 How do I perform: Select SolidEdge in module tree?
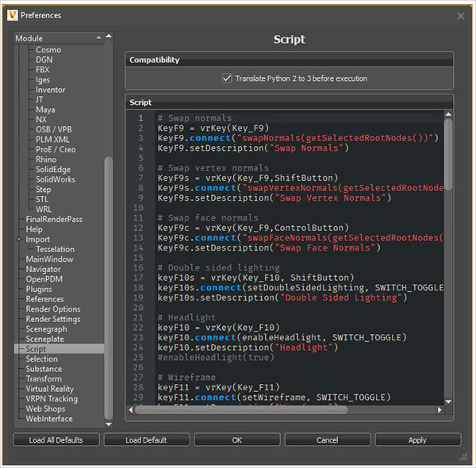coord(53,170)
